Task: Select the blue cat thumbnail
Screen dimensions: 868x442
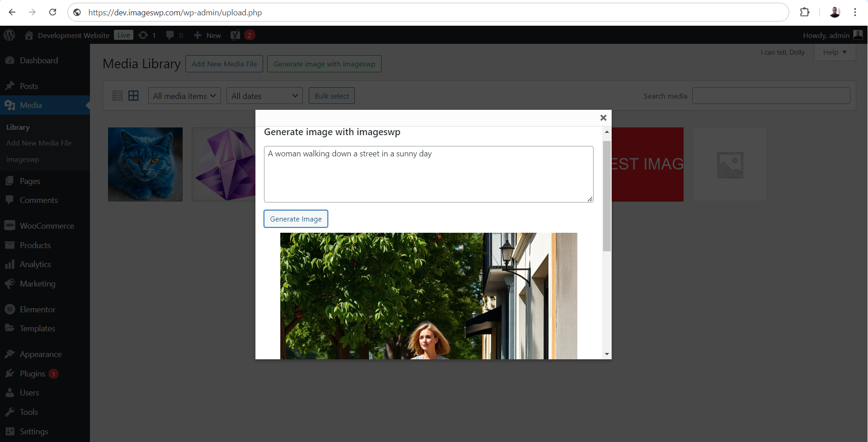Action: click(x=145, y=165)
